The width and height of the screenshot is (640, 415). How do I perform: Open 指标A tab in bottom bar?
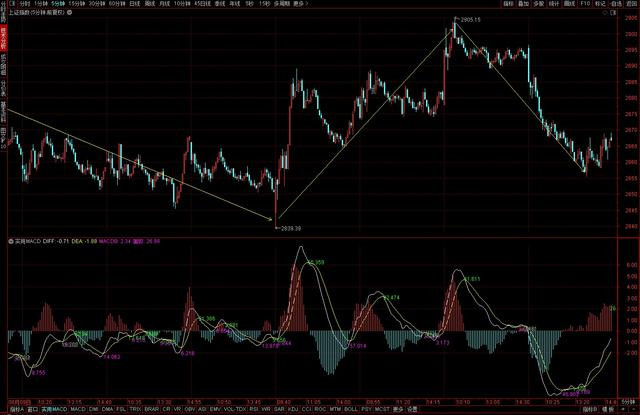(17, 409)
